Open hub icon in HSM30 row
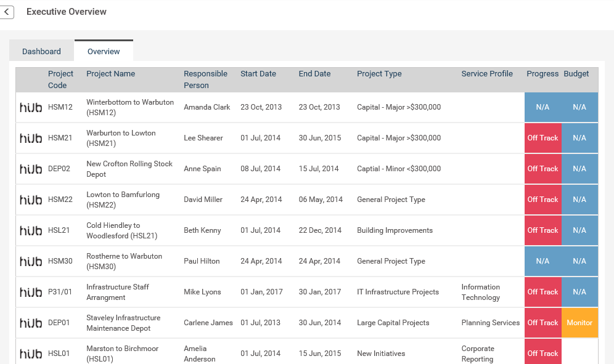This screenshot has width=614, height=364. point(31,261)
